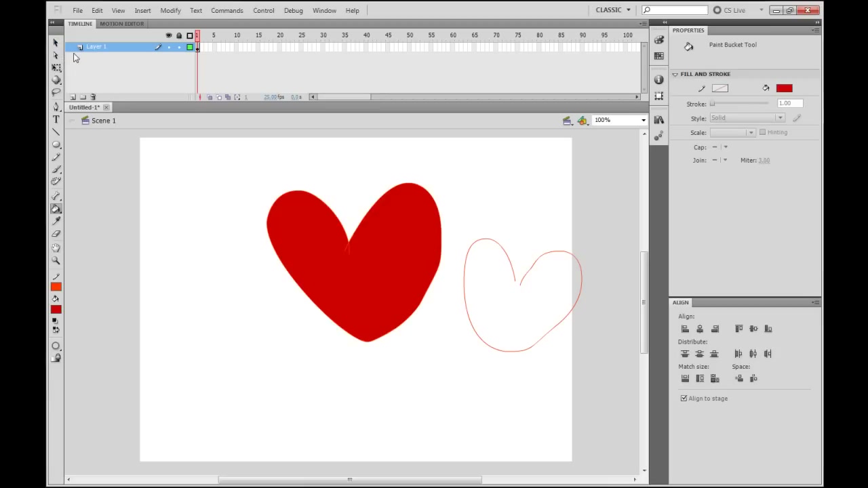Click the Black and White colors icon
Screen dimensions: 868x488
click(55, 321)
